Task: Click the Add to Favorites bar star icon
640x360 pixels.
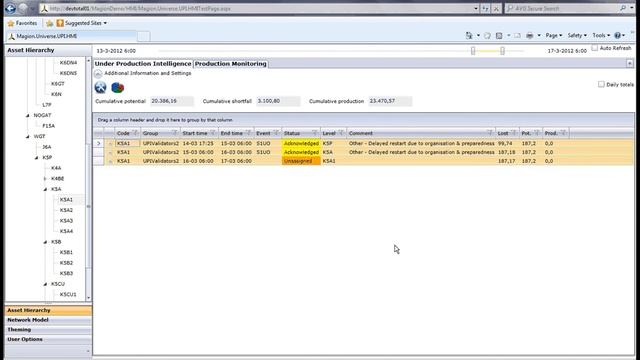Action: click(49, 23)
